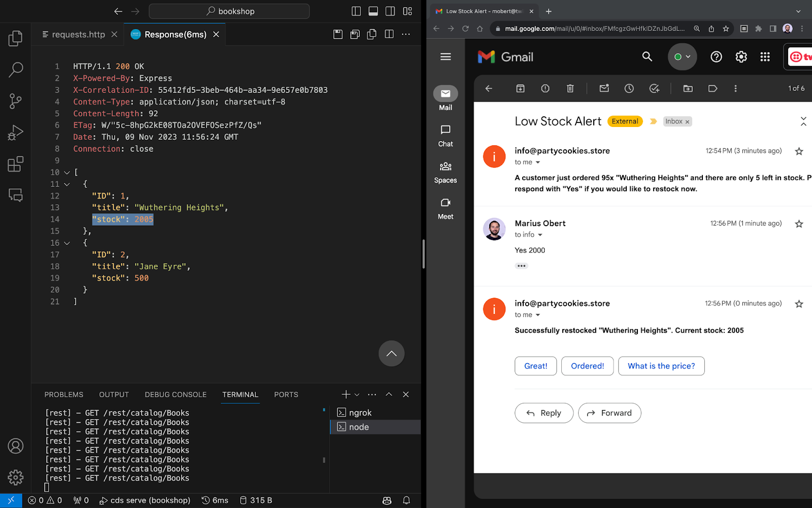Open editor More Actions menu
This screenshot has width=812, height=508.
pyautogui.click(x=406, y=34)
